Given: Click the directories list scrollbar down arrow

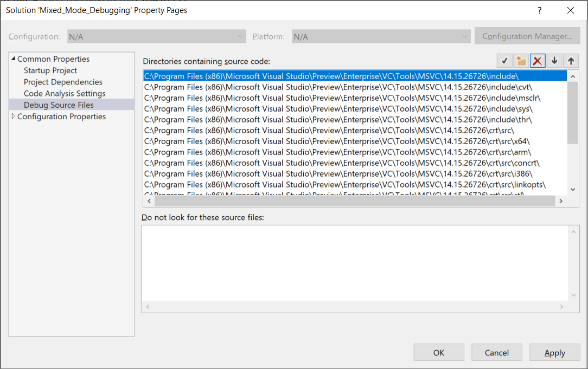Looking at the screenshot, I should [573, 189].
